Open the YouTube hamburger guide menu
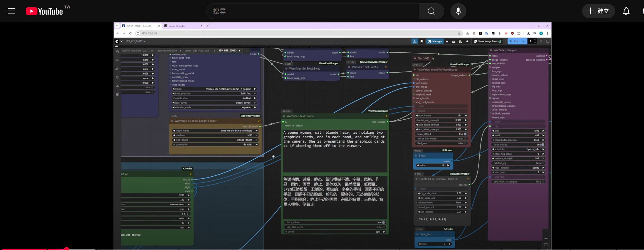Screen dimensions: 644x250 (12, 11)
